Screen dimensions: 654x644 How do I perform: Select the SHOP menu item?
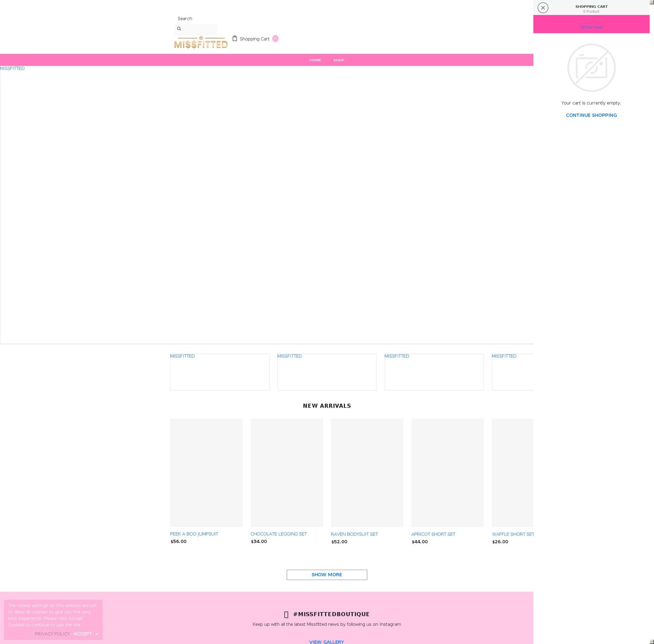coord(338,60)
